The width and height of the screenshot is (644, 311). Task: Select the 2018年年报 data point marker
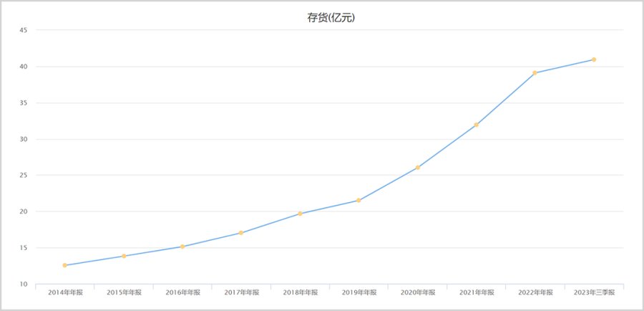300,214
